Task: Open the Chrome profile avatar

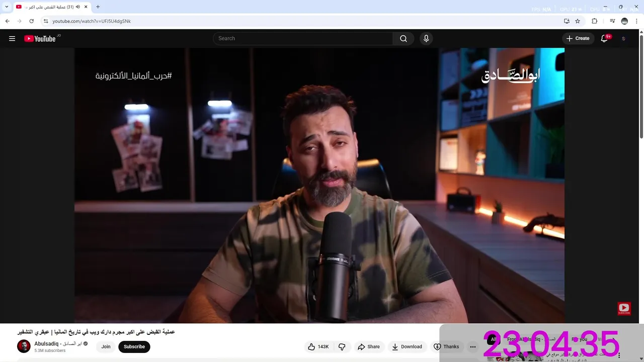Action: [x=624, y=21]
